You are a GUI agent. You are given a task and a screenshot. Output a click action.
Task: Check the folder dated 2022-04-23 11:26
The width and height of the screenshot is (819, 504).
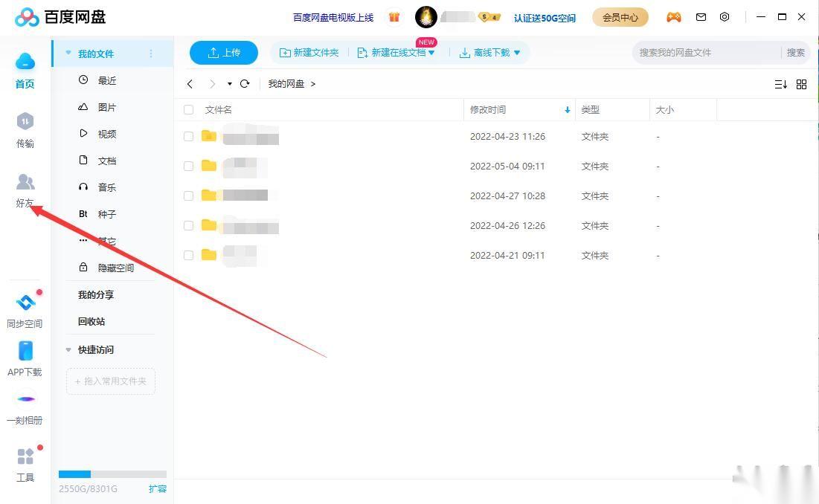[188, 136]
